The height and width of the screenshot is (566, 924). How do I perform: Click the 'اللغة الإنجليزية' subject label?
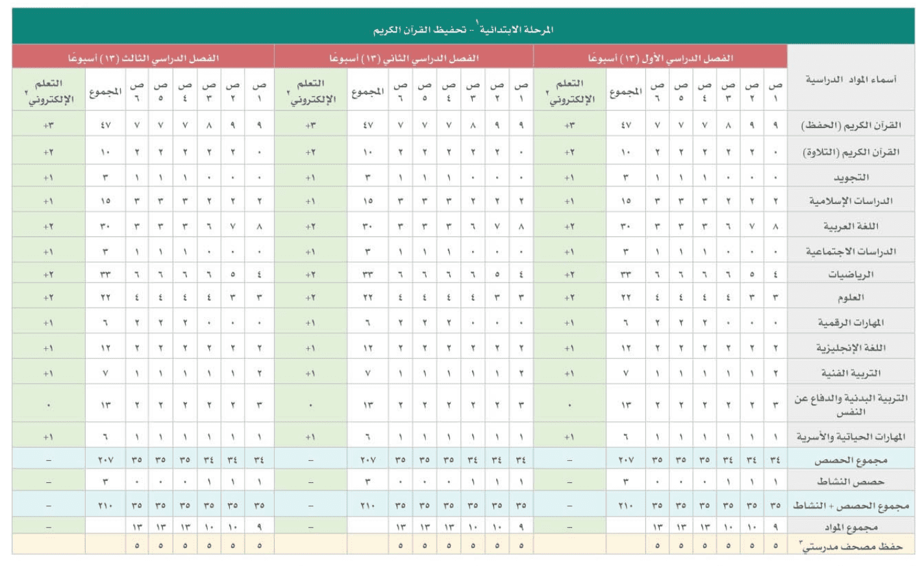(851, 348)
